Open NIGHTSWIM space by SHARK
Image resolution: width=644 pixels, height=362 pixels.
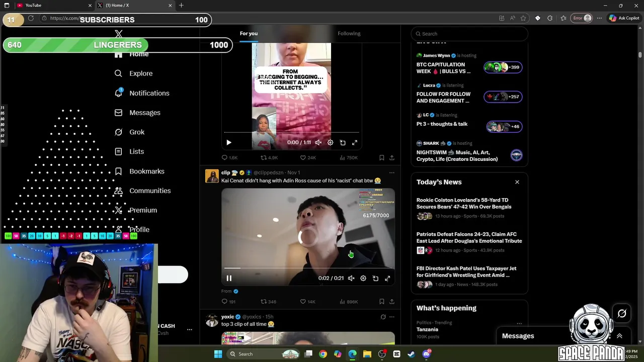click(469, 151)
